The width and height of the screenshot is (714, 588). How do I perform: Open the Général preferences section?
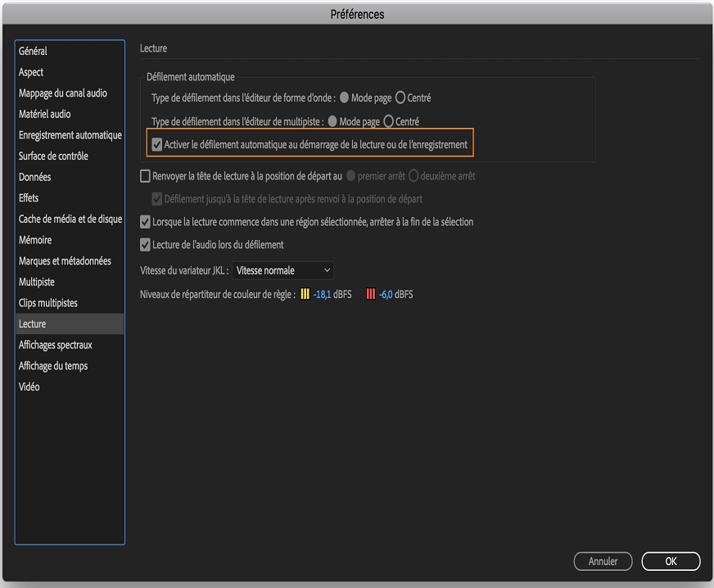click(34, 51)
